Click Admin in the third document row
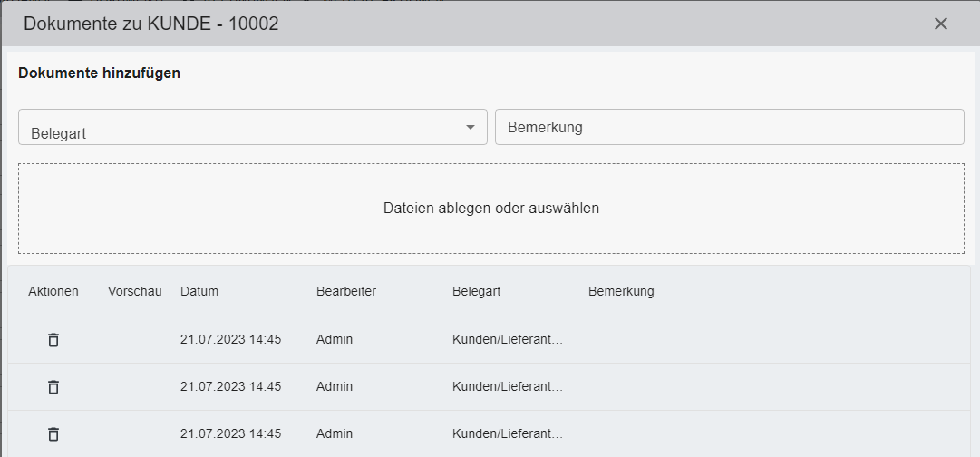The height and width of the screenshot is (457, 980). (x=335, y=434)
